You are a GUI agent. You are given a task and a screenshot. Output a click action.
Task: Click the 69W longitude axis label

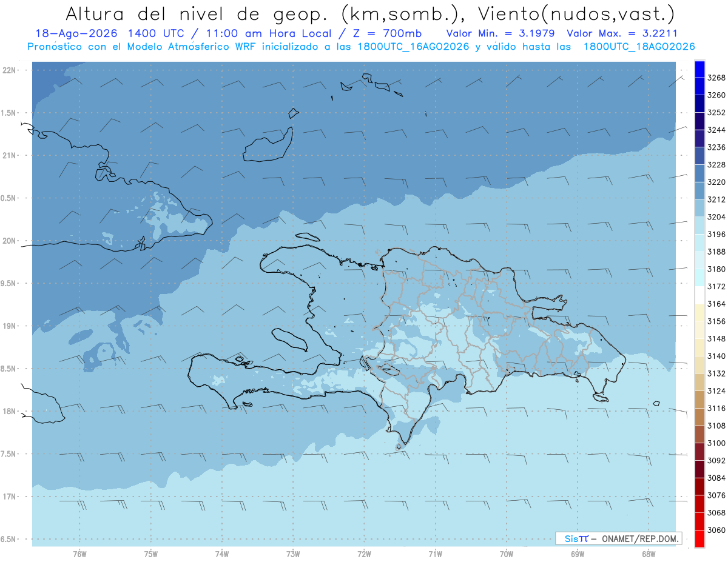coord(578,554)
